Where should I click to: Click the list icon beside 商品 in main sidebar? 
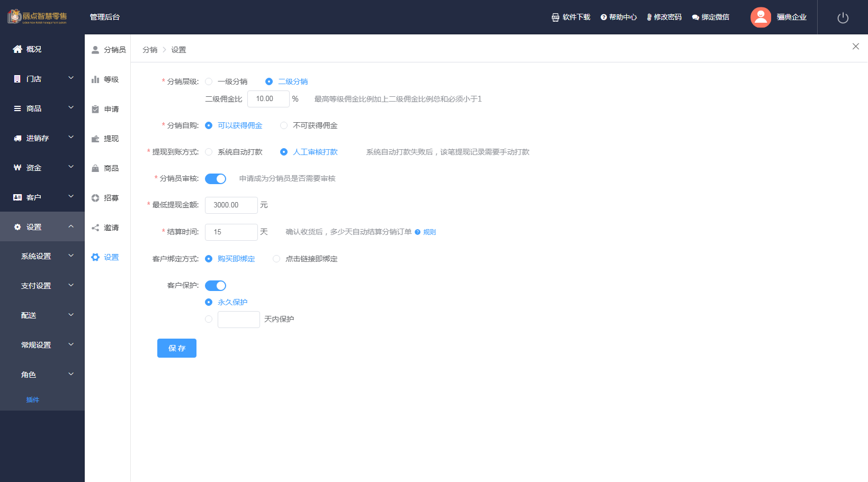pyautogui.click(x=17, y=108)
